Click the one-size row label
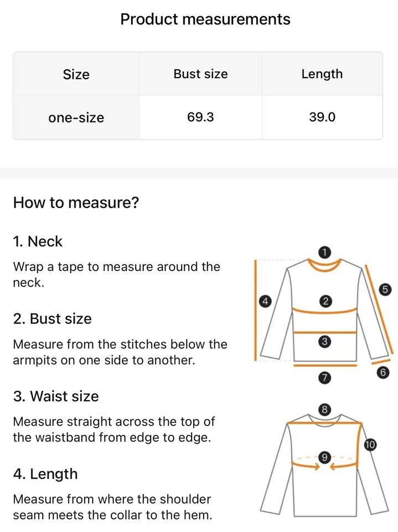Image resolution: width=398 pixels, height=532 pixels. click(76, 117)
